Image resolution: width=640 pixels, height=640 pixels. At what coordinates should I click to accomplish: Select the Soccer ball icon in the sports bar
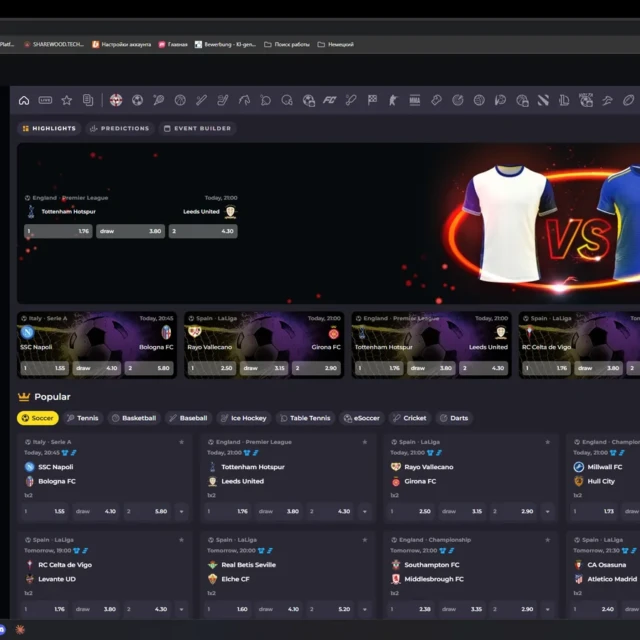138,100
